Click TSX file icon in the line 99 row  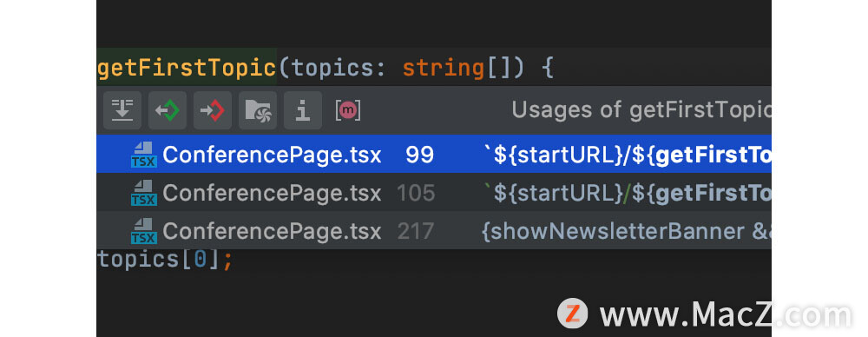[x=144, y=155]
